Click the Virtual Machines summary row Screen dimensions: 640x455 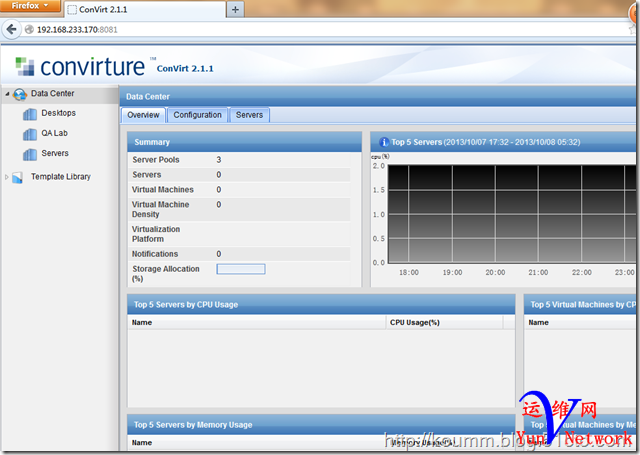(239, 189)
